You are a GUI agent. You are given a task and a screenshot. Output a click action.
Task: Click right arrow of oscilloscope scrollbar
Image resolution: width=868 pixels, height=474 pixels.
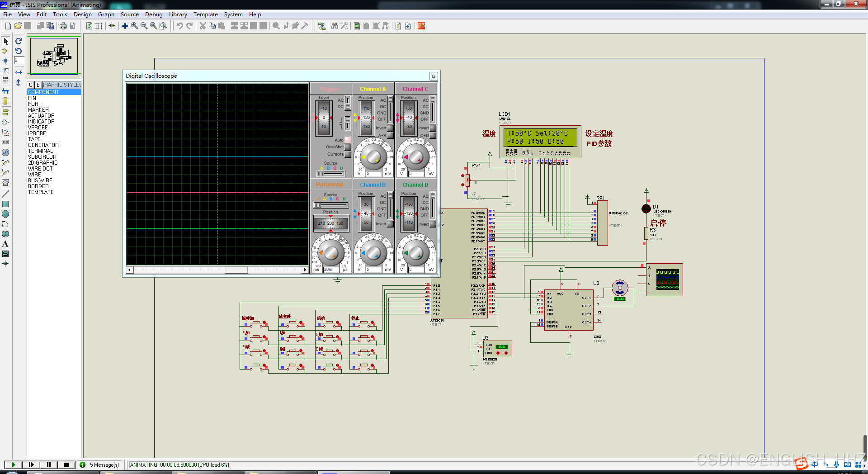305,270
